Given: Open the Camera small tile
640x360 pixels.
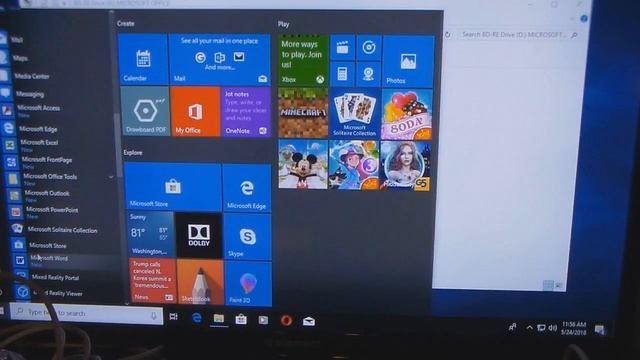Looking at the screenshot, I should (x=369, y=74).
